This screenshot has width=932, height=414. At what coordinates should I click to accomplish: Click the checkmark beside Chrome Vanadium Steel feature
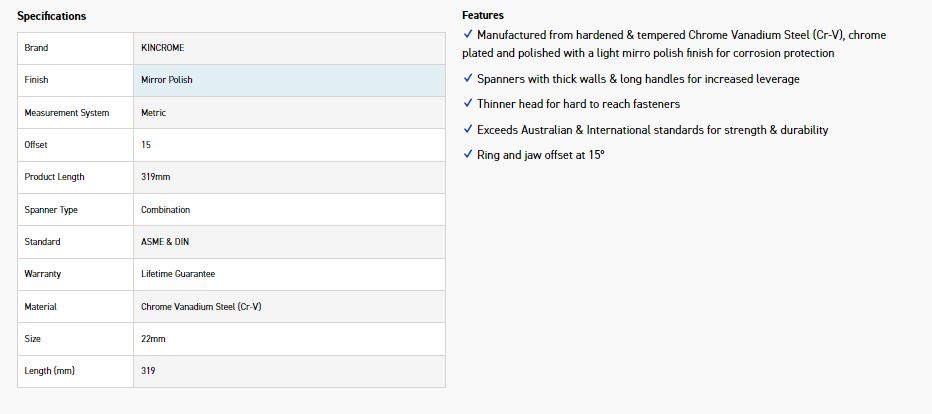click(x=468, y=35)
